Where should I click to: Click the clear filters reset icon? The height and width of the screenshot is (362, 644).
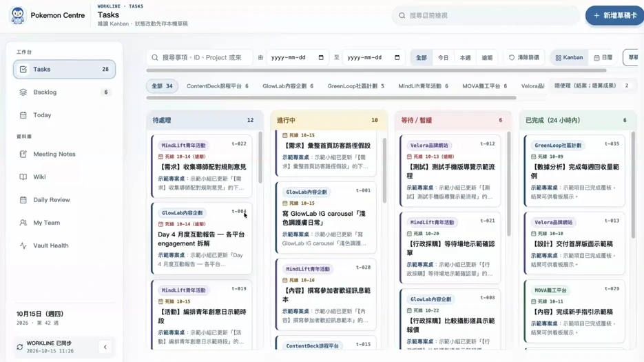(512, 58)
